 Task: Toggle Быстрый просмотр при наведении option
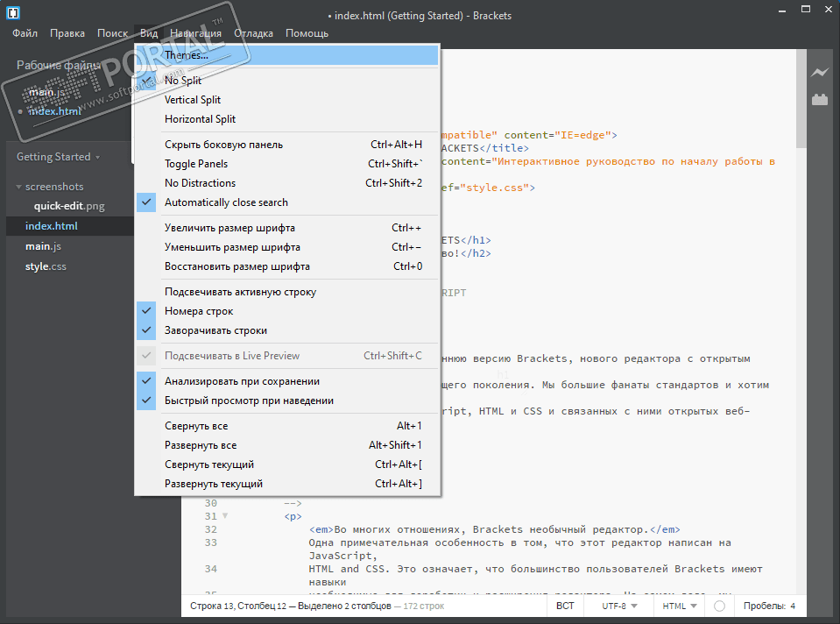287,401
